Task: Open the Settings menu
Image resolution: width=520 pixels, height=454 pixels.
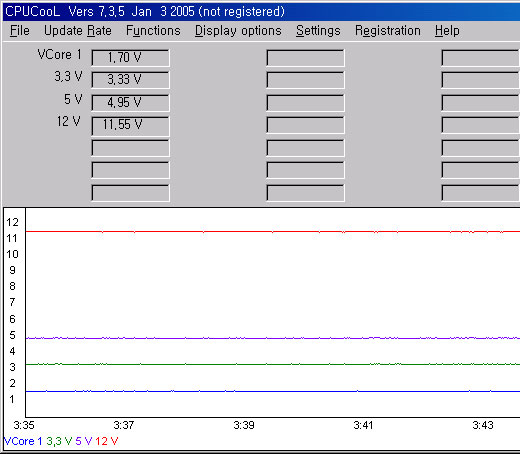Action: pos(318,31)
